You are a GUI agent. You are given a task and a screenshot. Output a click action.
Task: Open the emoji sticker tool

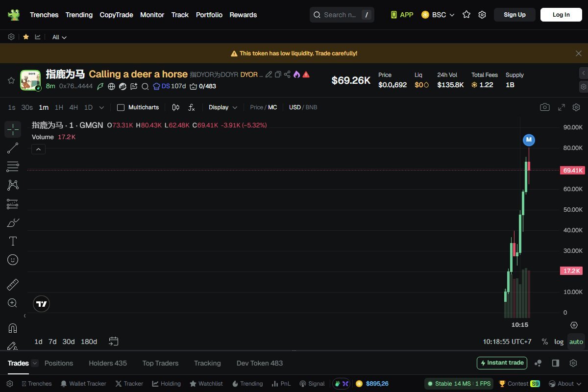[x=13, y=260]
